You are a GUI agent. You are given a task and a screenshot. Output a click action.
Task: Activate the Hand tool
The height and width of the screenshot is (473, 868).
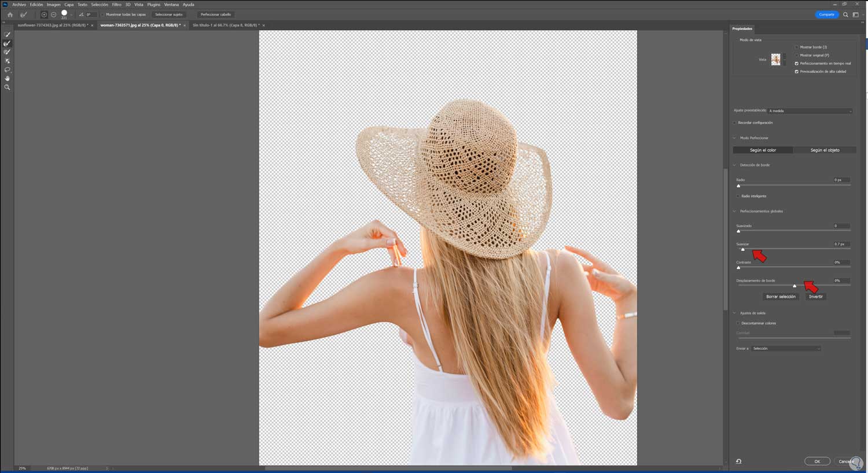tap(7, 79)
